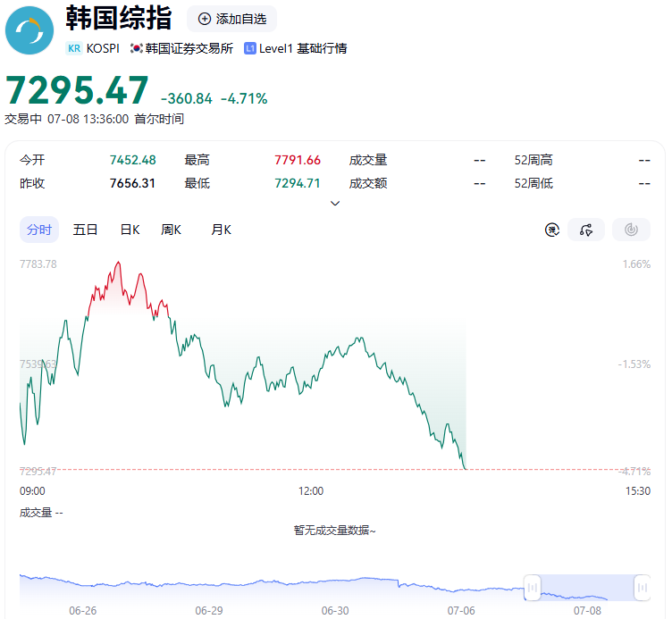
Task: Click the highlighted range selection window
Action: pos(587,588)
